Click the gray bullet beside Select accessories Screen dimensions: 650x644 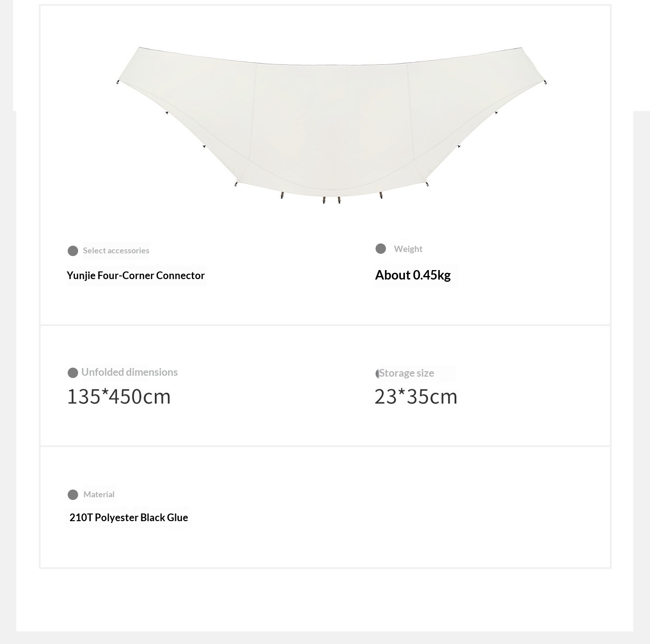(73, 251)
